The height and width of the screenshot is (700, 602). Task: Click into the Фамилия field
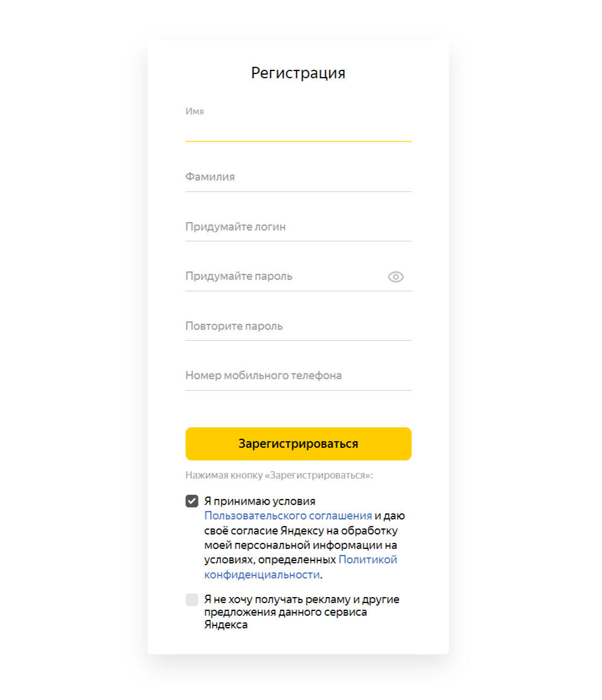click(x=298, y=178)
